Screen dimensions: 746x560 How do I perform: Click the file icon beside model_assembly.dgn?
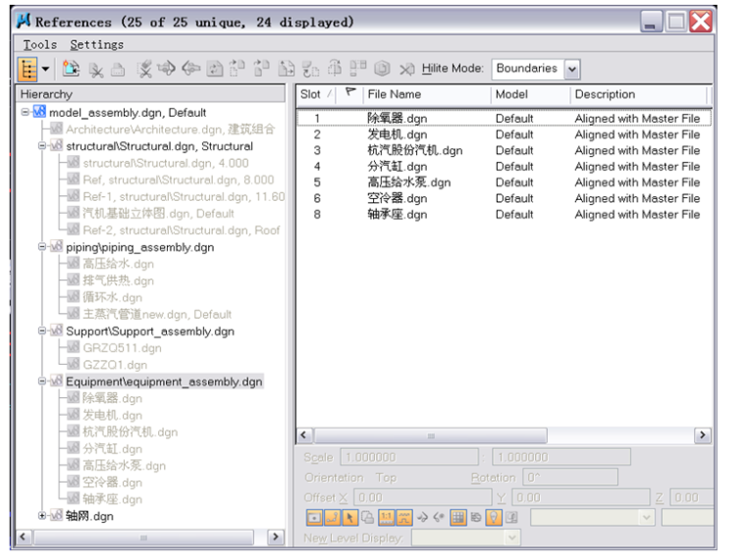(39, 113)
